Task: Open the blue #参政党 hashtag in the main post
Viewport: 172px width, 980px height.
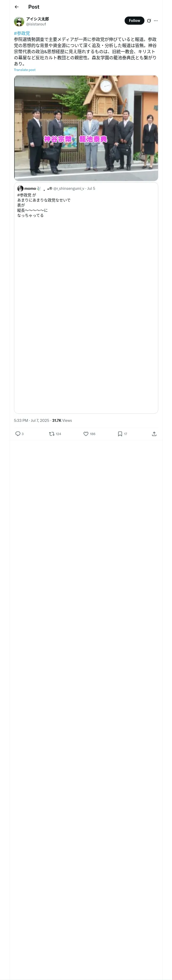Action: [22, 34]
